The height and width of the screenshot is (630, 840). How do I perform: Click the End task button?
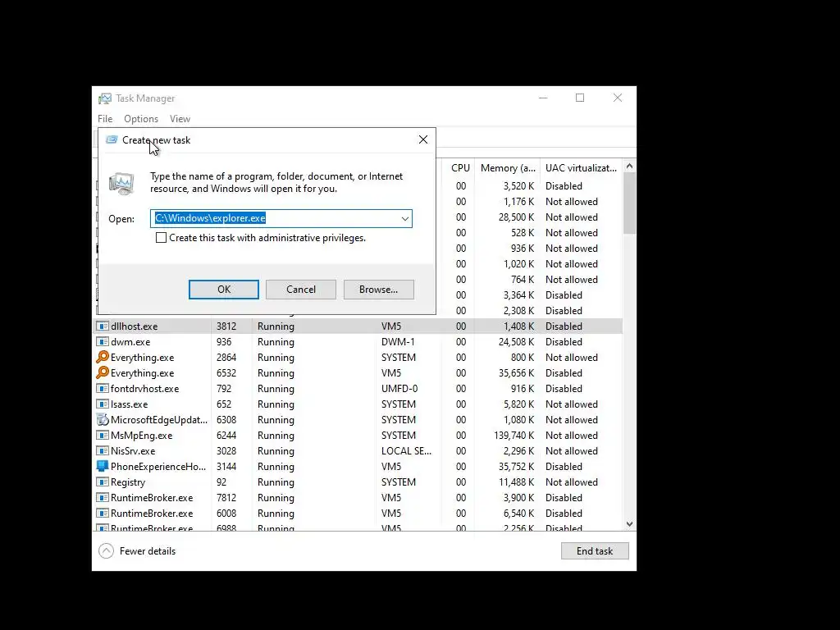[x=595, y=550]
